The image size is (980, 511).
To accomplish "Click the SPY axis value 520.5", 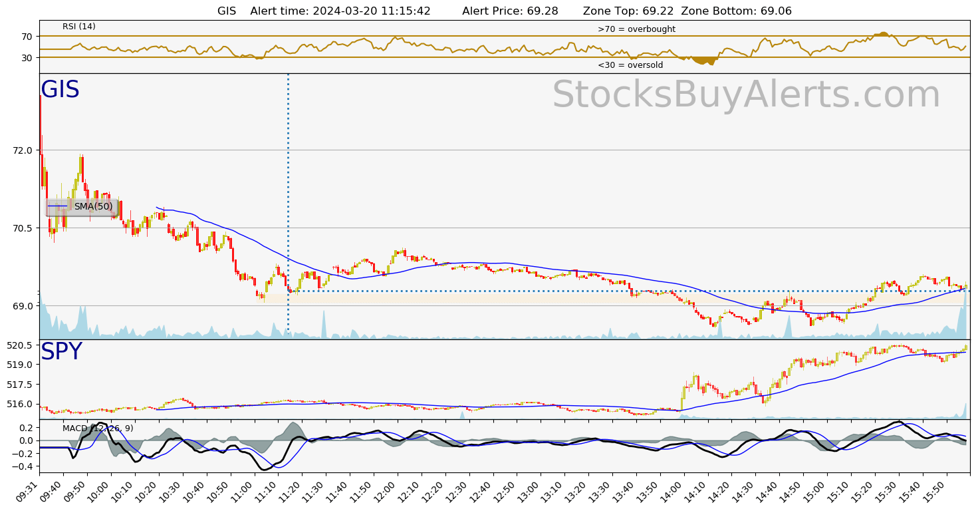I will click(x=20, y=345).
